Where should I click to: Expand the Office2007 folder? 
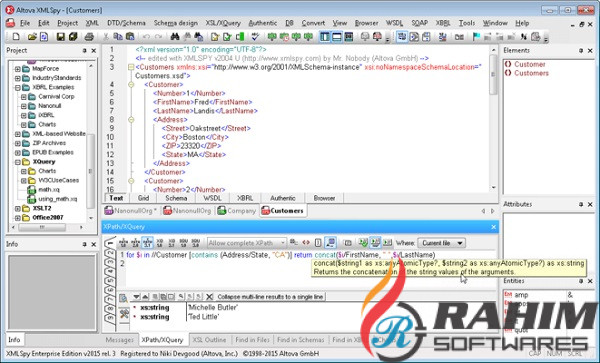click(x=17, y=218)
